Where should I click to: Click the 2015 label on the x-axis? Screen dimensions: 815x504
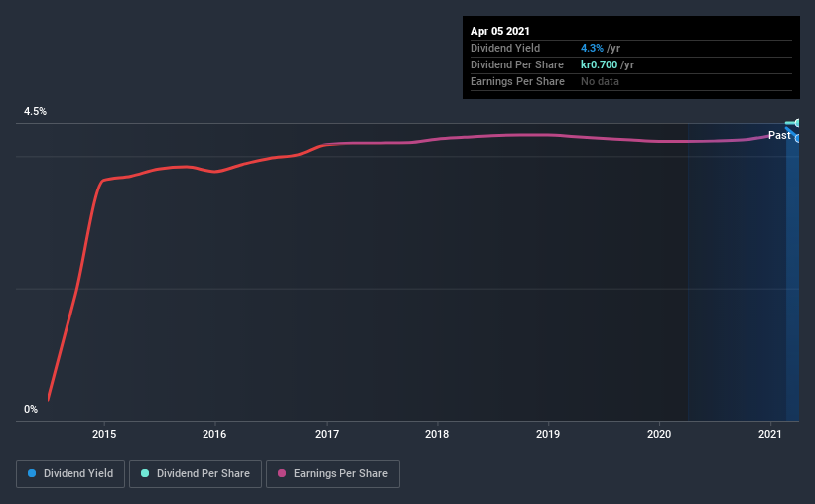pos(104,434)
